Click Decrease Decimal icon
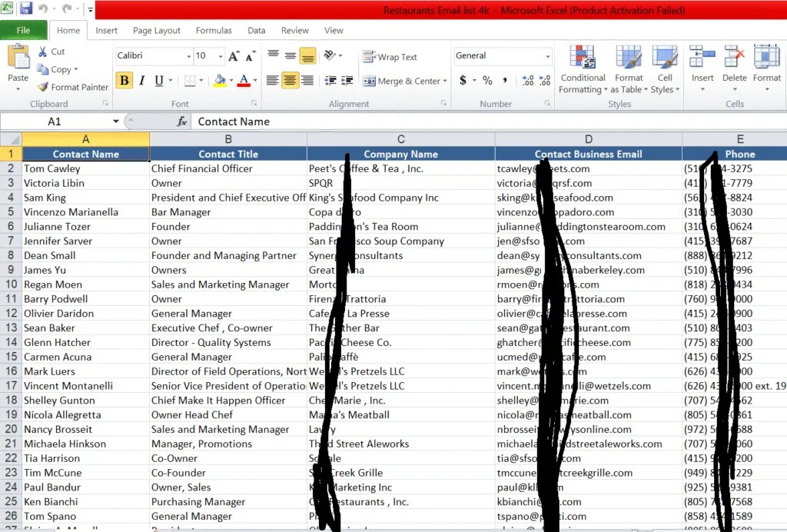The height and width of the screenshot is (532, 787). point(545,80)
